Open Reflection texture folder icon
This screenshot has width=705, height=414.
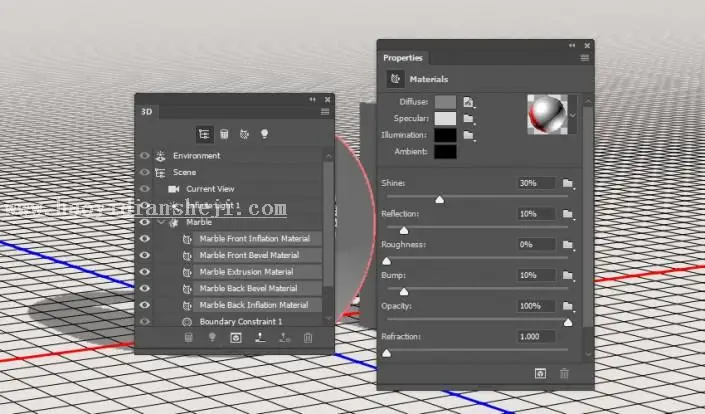pyautogui.click(x=568, y=214)
